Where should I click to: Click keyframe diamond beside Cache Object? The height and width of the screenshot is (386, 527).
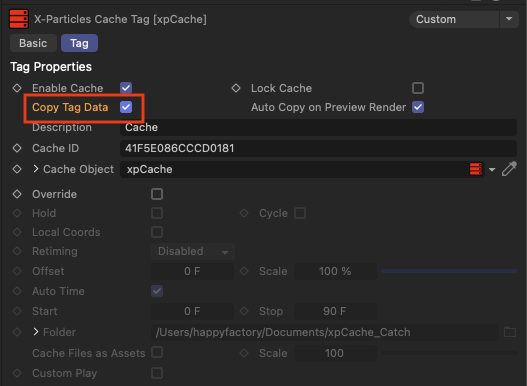click(x=17, y=169)
